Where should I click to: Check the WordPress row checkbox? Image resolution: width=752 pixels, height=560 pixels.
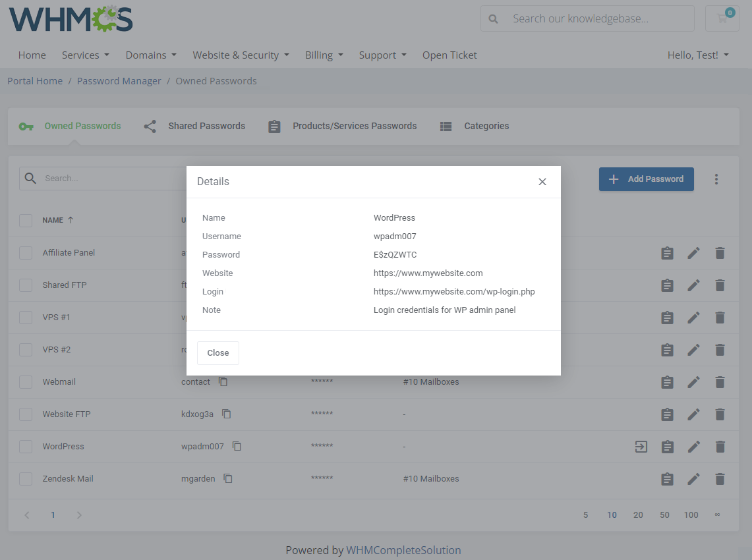[26, 447]
